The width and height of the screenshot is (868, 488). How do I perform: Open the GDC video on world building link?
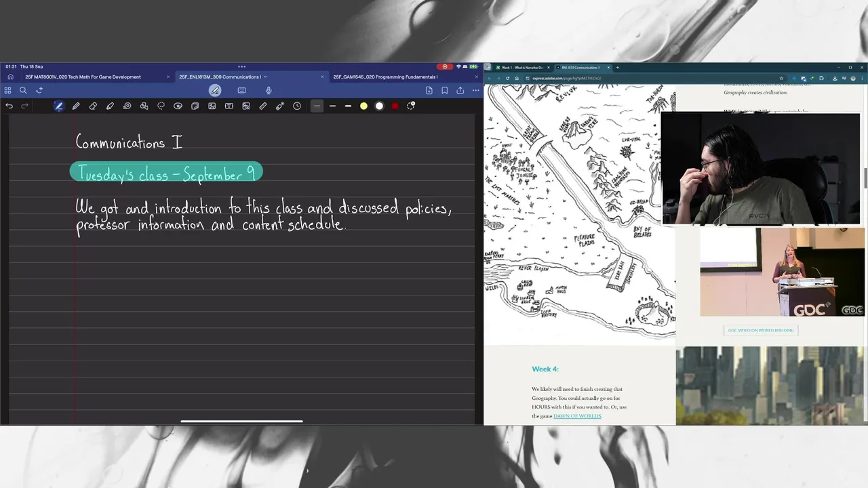(761, 330)
